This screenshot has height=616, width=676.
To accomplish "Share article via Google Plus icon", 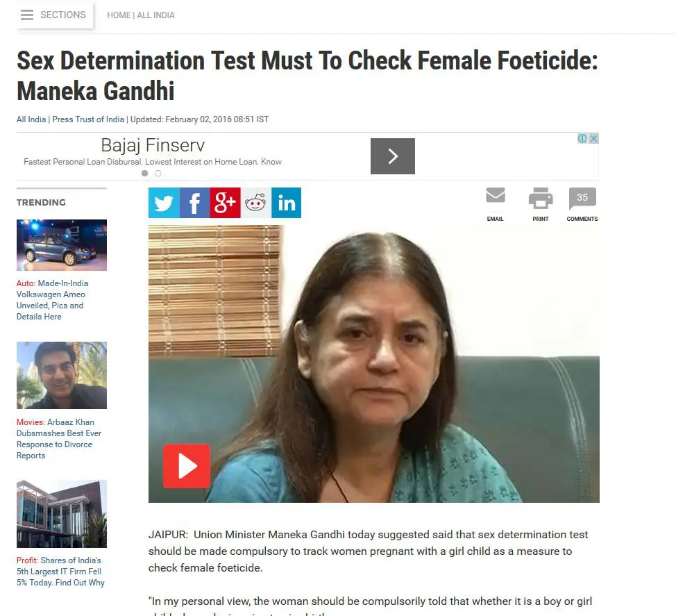I will coord(225,203).
